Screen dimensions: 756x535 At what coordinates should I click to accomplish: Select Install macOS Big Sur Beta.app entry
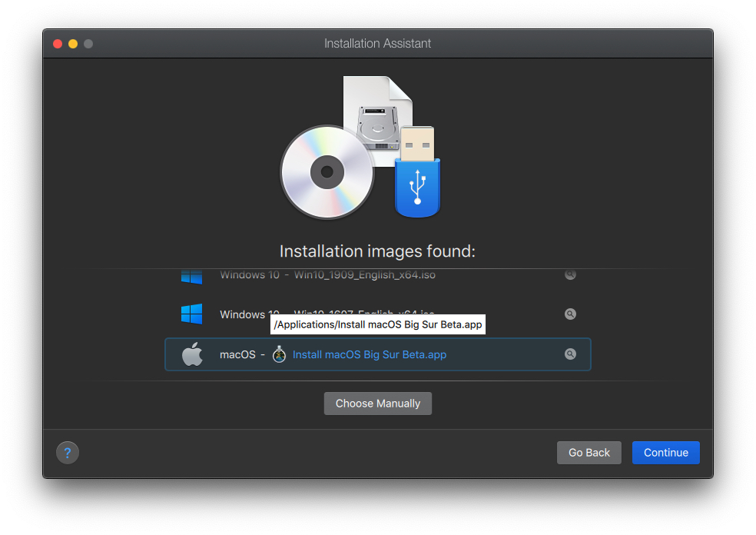pyautogui.click(x=377, y=354)
